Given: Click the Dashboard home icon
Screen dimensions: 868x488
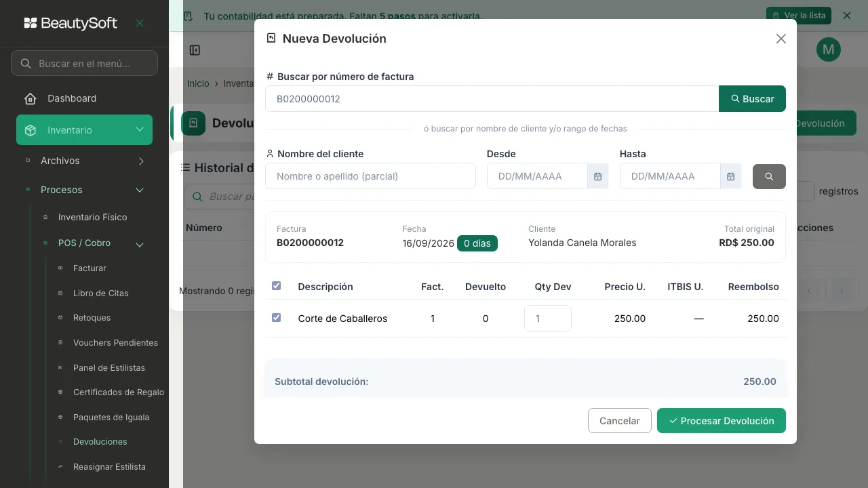Looking at the screenshot, I should coord(31,98).
